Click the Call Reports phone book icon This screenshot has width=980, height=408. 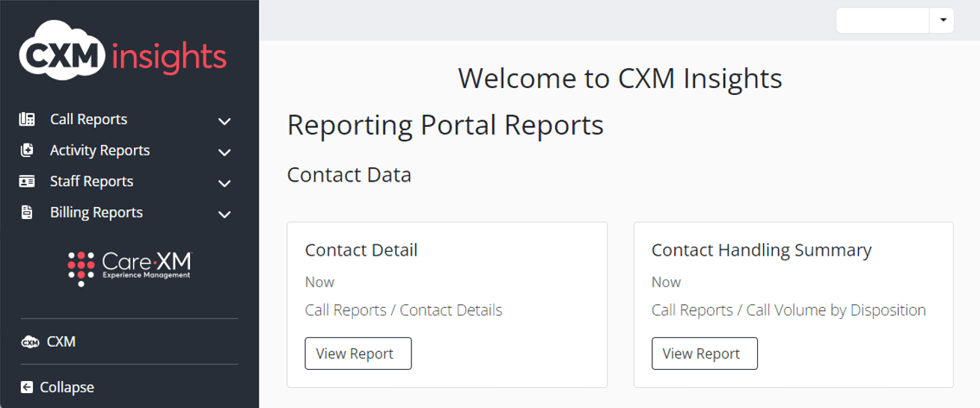[x=27, y=120]
